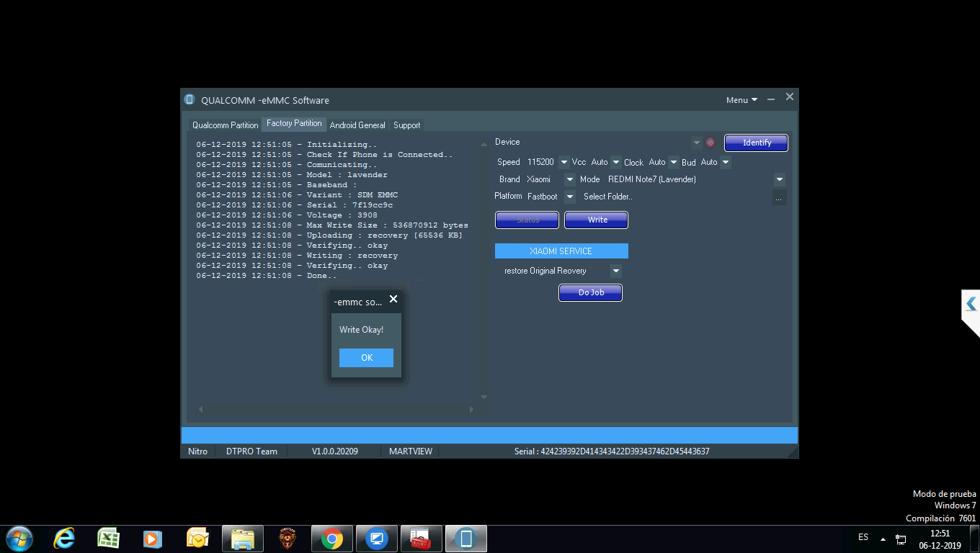Click the network icon in the system tray

(901, 539)
